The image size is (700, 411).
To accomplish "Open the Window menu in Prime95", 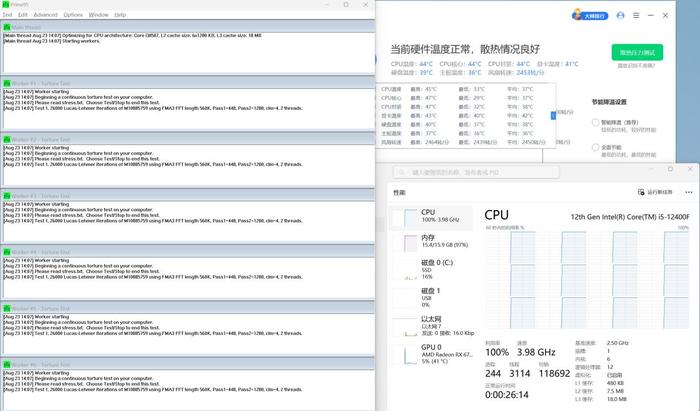I will pos(98,15).
